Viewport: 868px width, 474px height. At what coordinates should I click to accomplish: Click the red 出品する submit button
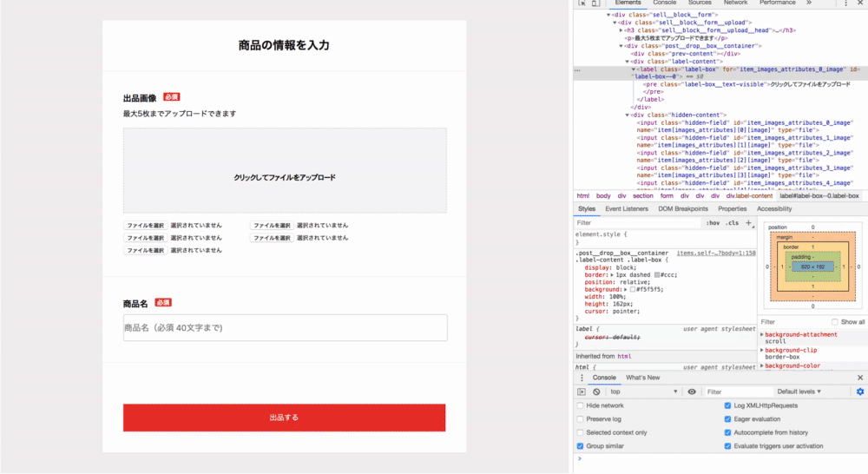click(284, 418)
